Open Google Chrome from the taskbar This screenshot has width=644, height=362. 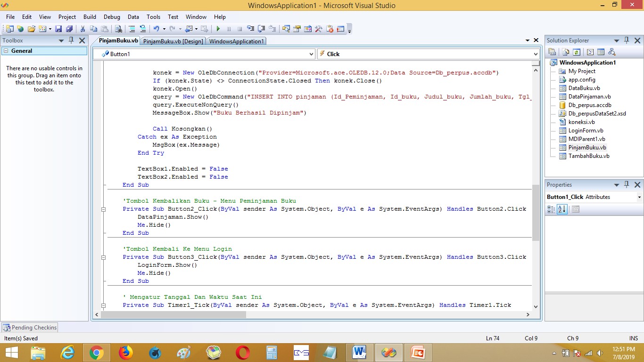coord(96,353)
